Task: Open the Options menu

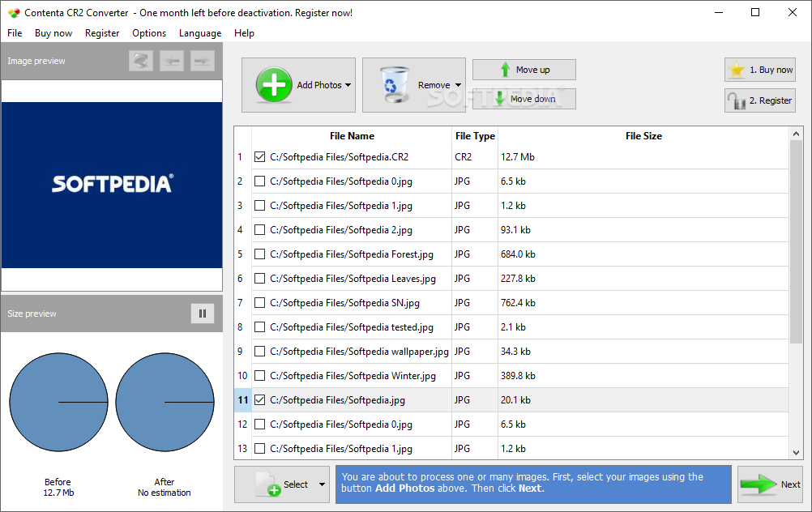Action: tap(149, 33)
